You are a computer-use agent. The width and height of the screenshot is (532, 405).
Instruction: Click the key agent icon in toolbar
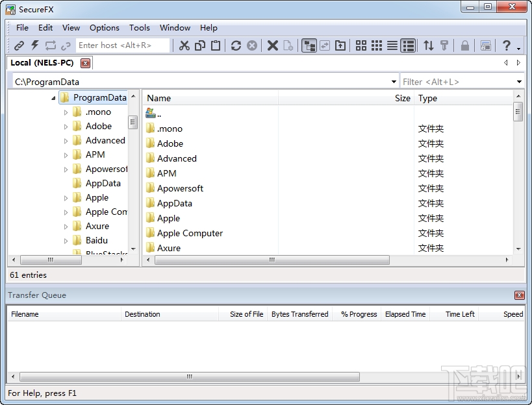pos(444,45)
